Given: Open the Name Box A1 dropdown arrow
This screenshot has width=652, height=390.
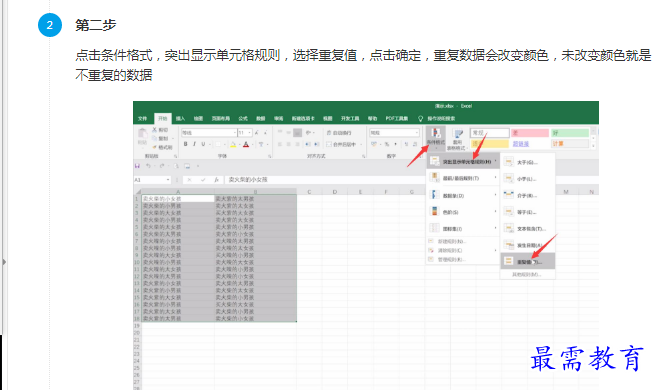Looking at the screenshot, I should pos(168,180).
